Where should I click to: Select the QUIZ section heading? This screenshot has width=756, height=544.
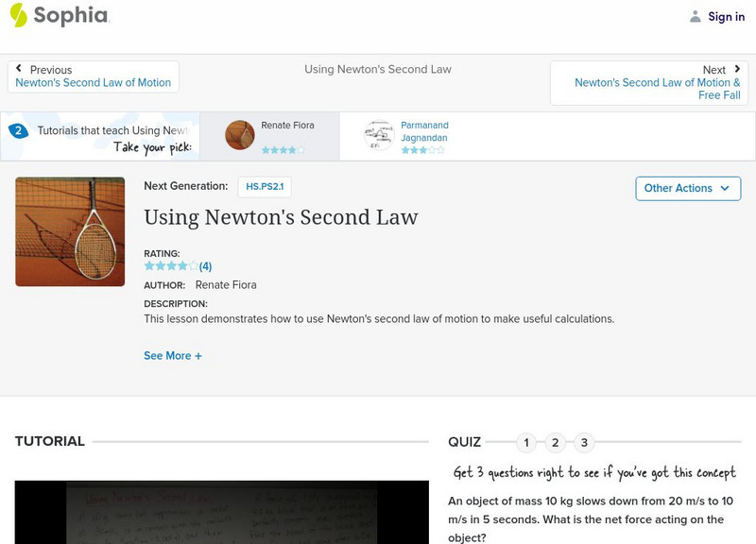click(464, 440)
